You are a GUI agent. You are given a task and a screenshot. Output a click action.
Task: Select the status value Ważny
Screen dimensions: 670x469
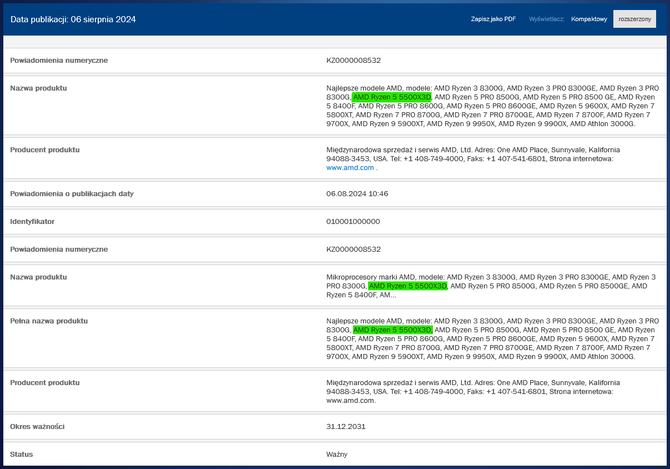click(x=337, y=454)
